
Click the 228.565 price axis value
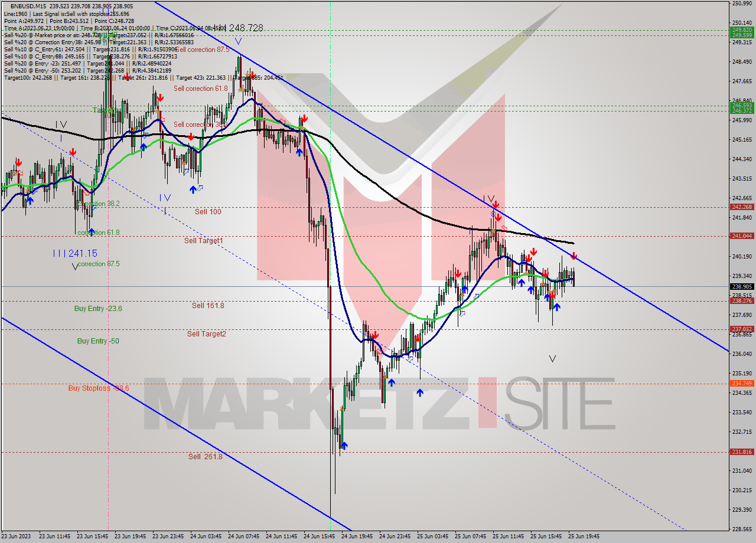(742, 529)
